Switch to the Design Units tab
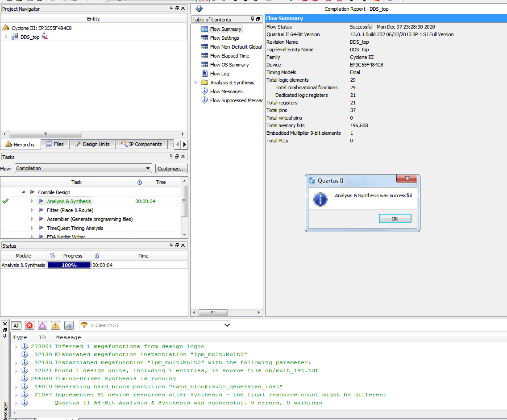The height and width of the screenshot is (420, 507). pyautogui.click(x=92, y=144)
